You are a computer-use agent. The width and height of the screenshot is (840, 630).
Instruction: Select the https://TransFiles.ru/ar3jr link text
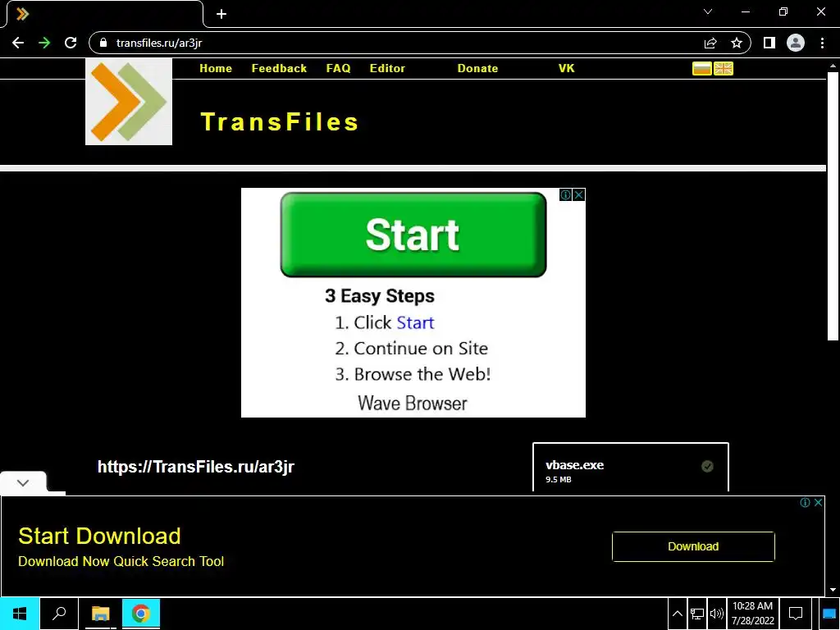(x=195, y=467)
